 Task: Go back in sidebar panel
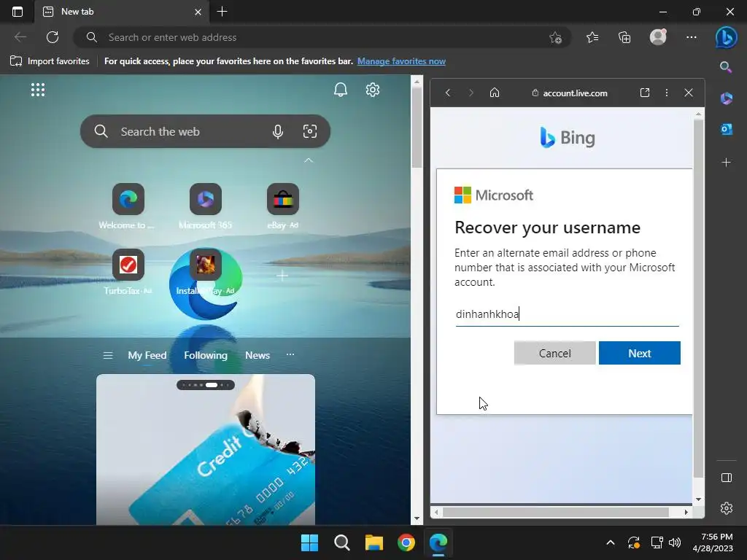(448, 93)
